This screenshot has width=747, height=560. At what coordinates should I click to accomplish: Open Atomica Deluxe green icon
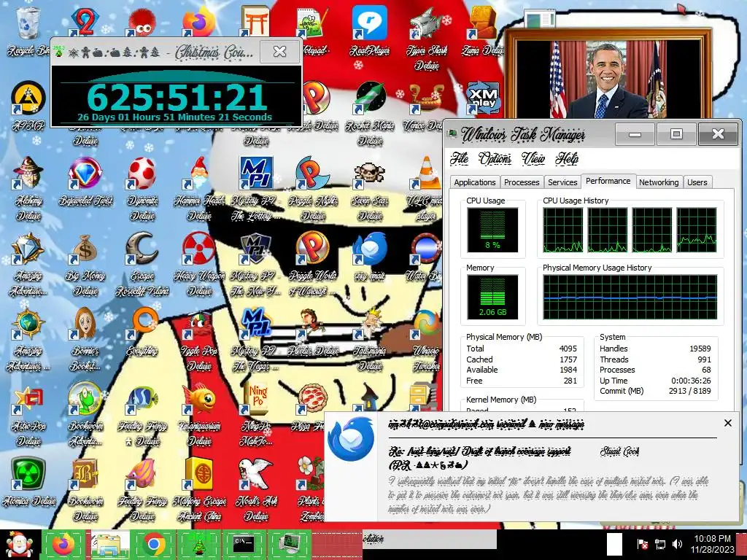click(28, 474)
